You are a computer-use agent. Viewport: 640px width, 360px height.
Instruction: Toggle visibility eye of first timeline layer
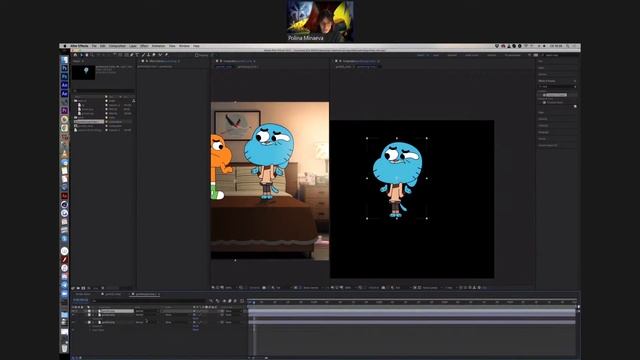(x=73, y=311)
